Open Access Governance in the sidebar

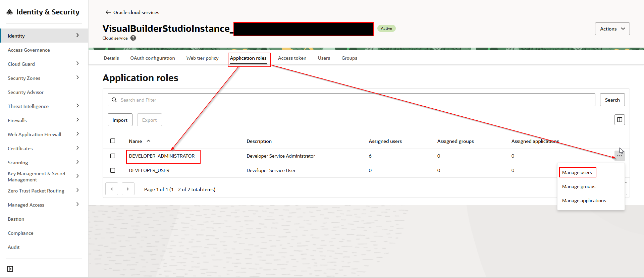[x=29, y=50]
